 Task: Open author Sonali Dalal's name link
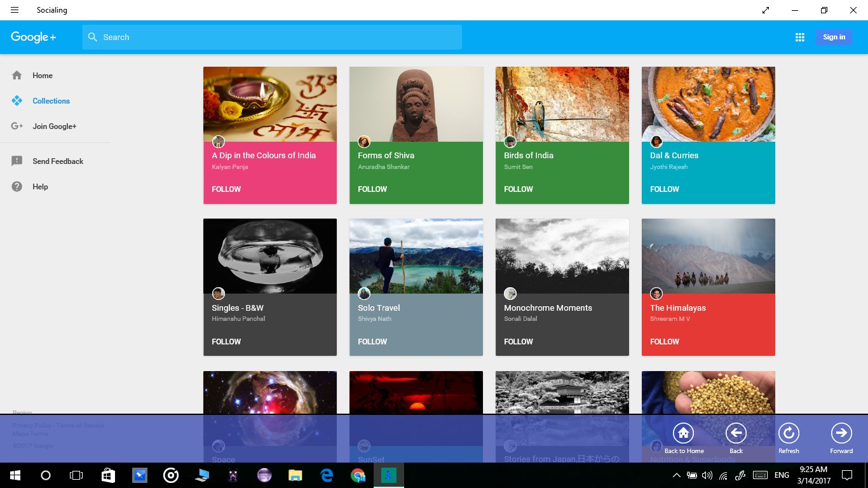[x=520, y=319]
